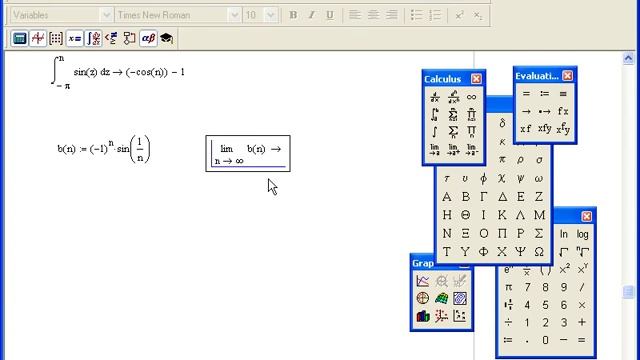Open the Programming toolbar icon
Screen dimensions: 640x360
130,38
